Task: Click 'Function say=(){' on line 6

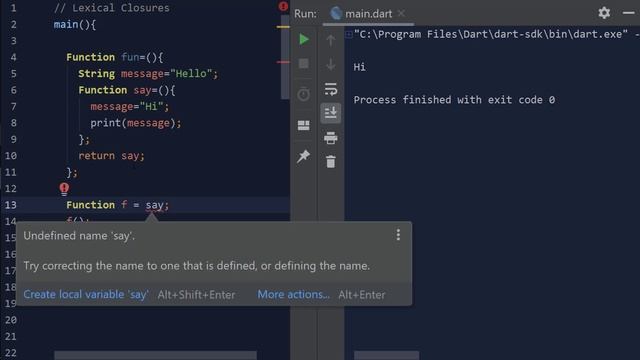Action: pos(127,90)
